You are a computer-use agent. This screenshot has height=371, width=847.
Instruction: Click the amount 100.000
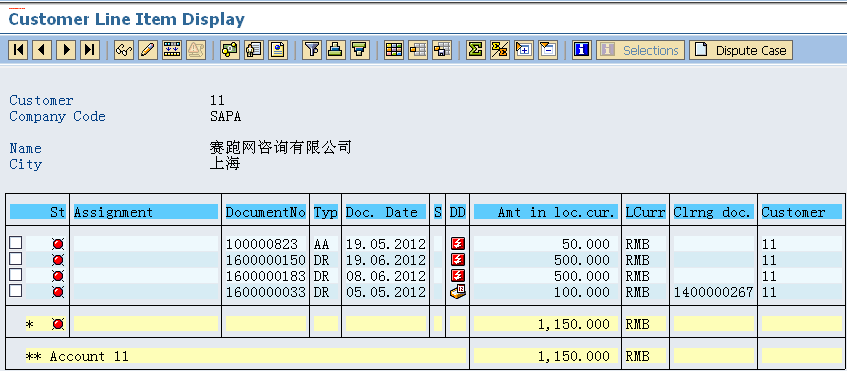(x=582, y=292)
